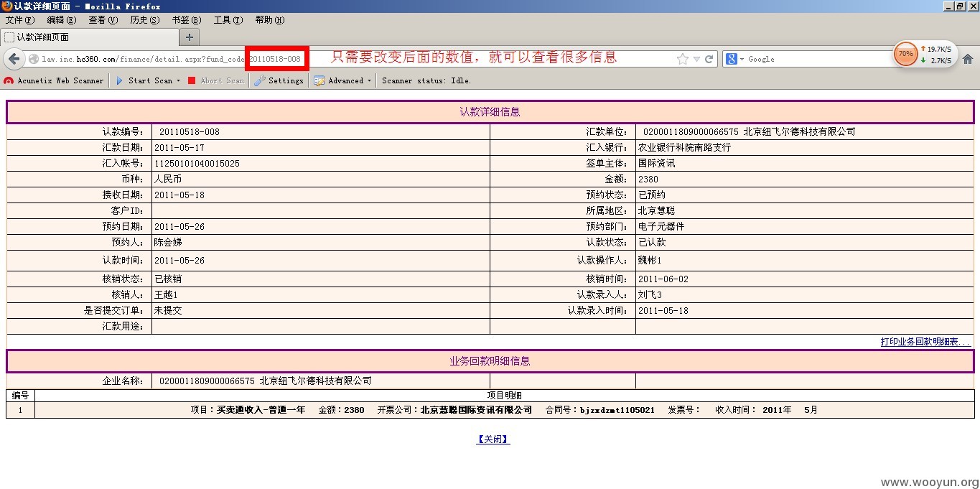The image size is (980, 489).
Task: Expand the Start Scan dropdown arrow
Action: [178, 80]
